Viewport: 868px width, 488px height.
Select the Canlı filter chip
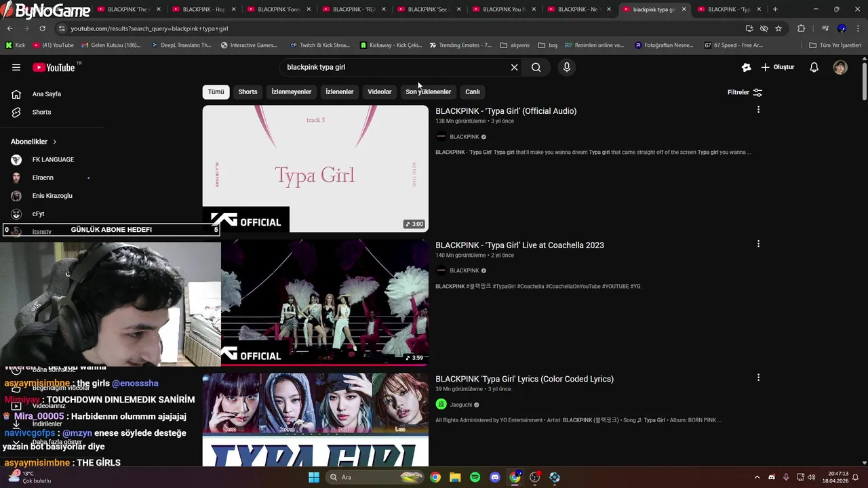pos(472,91)
